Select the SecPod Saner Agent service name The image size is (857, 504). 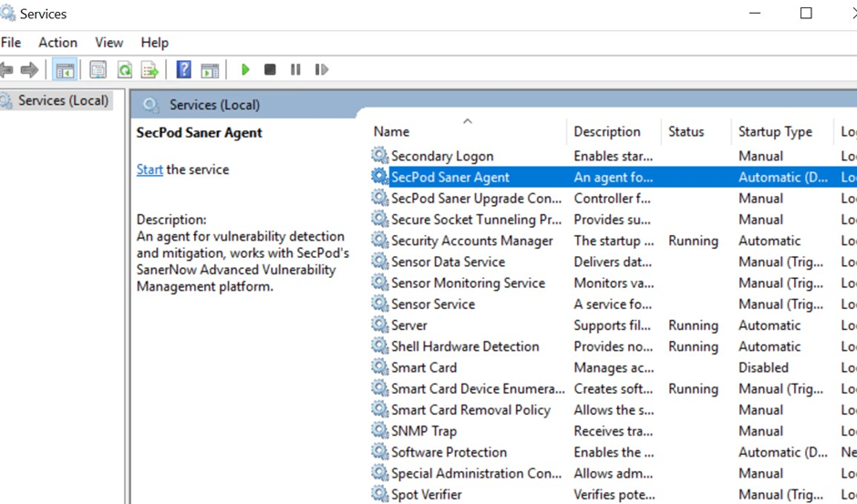[449, 177]
